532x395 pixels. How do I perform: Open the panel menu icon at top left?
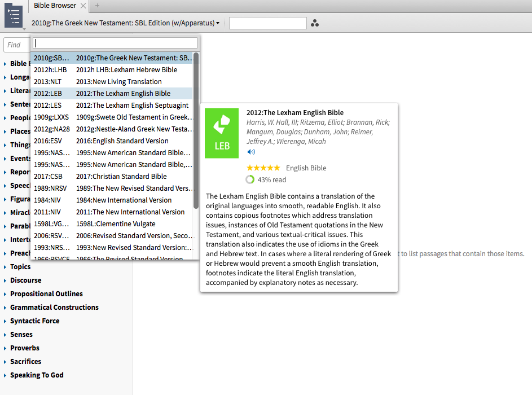point(14,16)
